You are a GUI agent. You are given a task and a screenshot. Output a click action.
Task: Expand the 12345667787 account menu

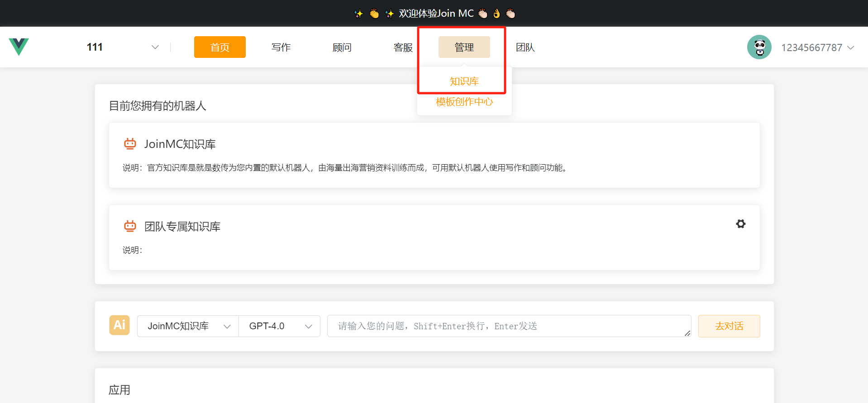click(x=817, y=47)
